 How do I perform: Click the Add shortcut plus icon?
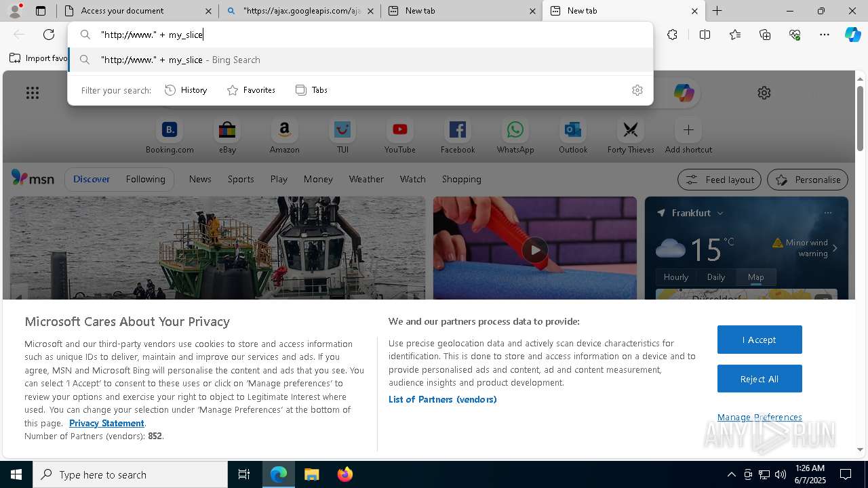coord(688,129)
